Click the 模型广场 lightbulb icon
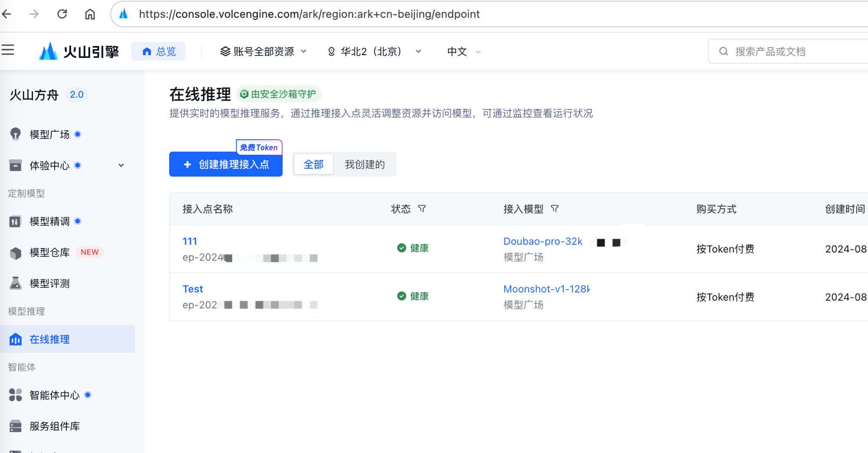 click(x=16, y=134)
